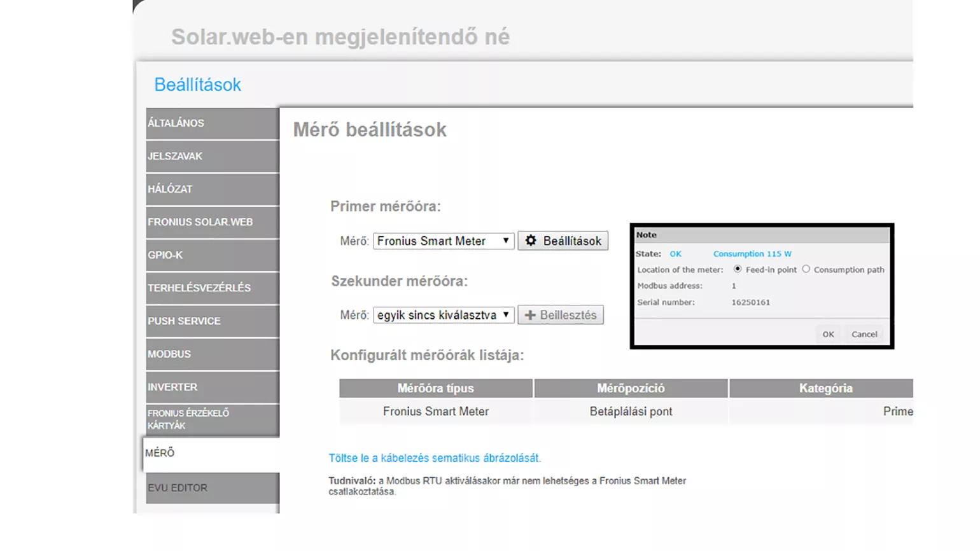The width and height of the screenshot is (980, 551).
Task: Select PUSH SERVICE in sidebar
Action: 212,321
